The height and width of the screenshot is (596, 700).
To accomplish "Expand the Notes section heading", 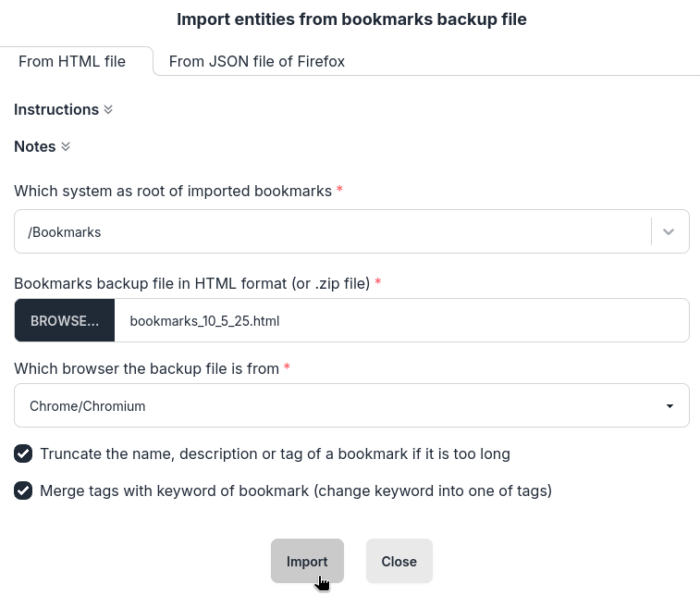I will tap(35, 146).
